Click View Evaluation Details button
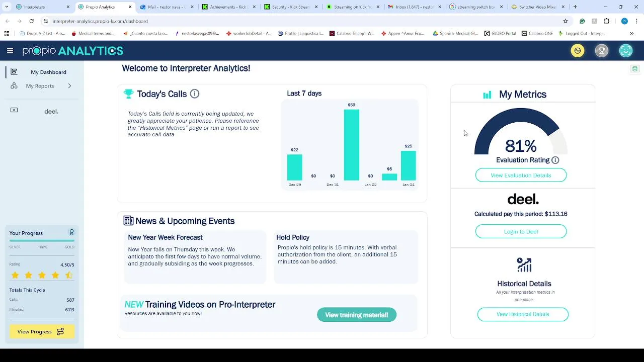 click(x=521, y=175)
